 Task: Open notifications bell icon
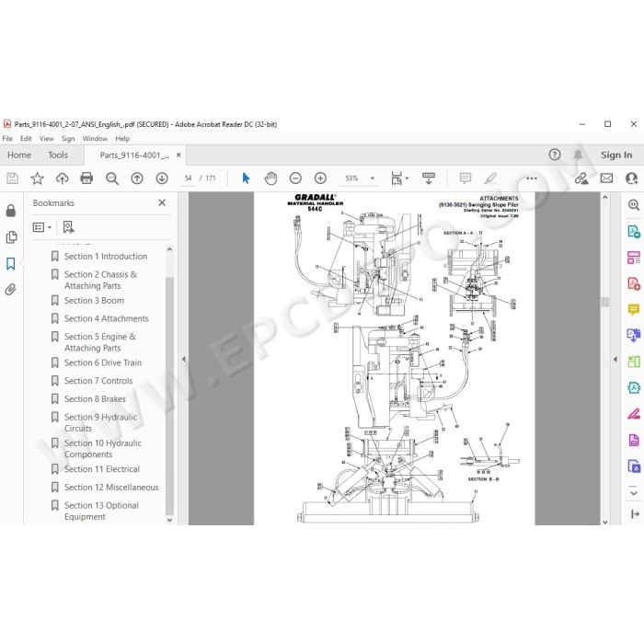[x=578, y=155]
